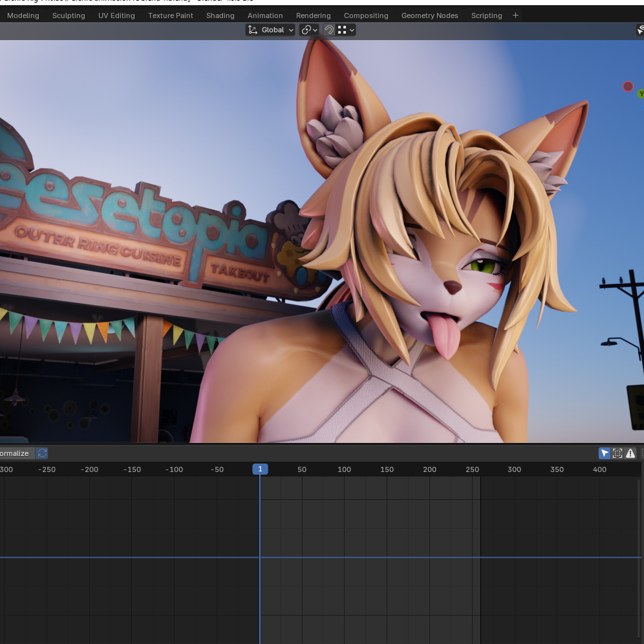Viewport: 644px width, 644px height.
Task: Switch to the Geometry Nodes workspace tab
Action: click(429, 16)
